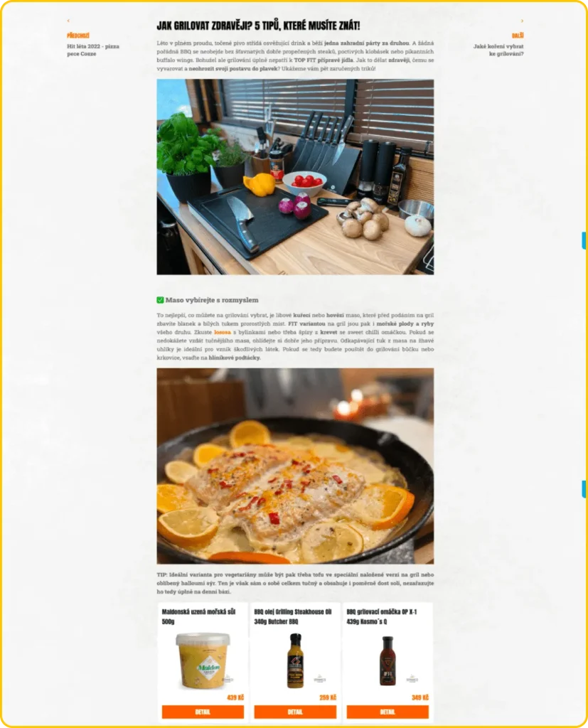Click the upper blue tab on right edge
Viewport: 588px width, 728px height.
(x=584, y=240)
